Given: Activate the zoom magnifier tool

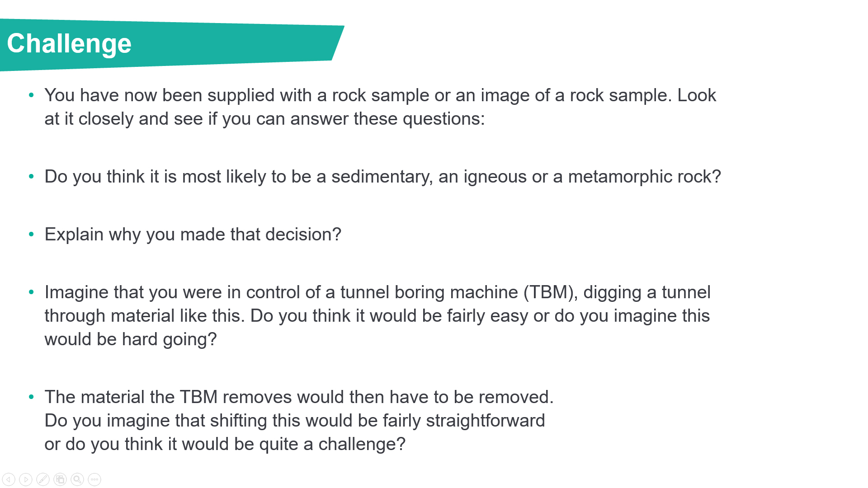Looking at the screenshot, I should coord(77,479).
